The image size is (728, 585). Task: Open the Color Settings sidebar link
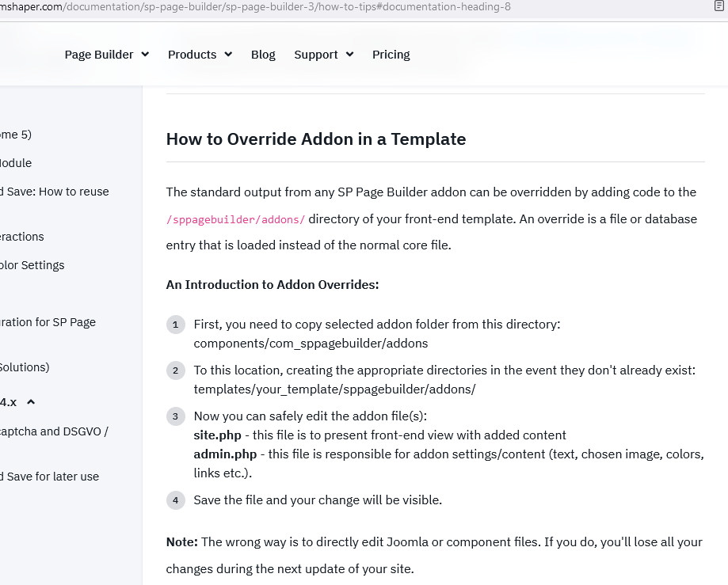pos(32,265)
